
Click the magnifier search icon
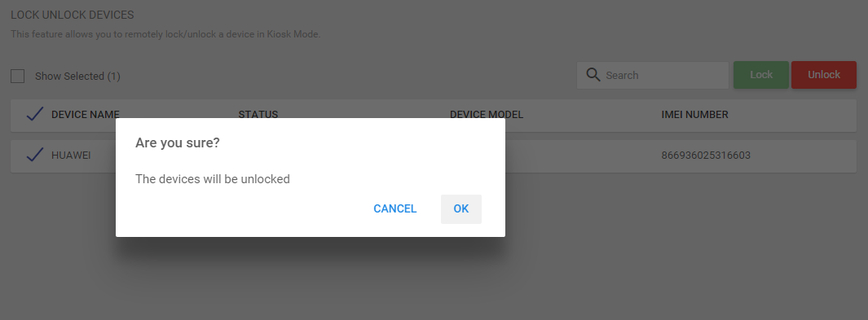(x=593, y=75)
